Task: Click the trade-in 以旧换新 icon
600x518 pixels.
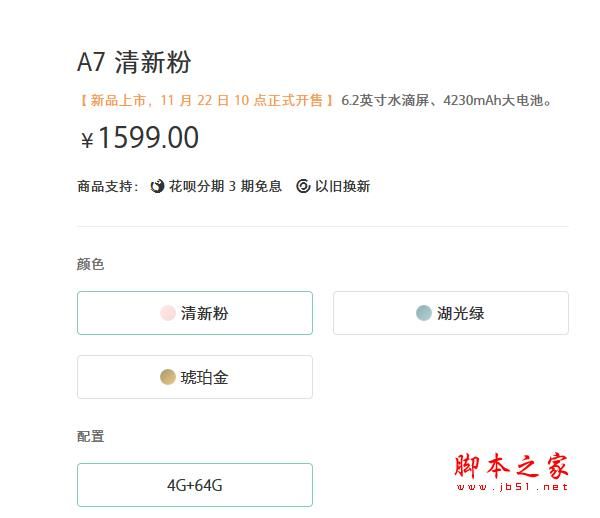Action: [303, 186]
